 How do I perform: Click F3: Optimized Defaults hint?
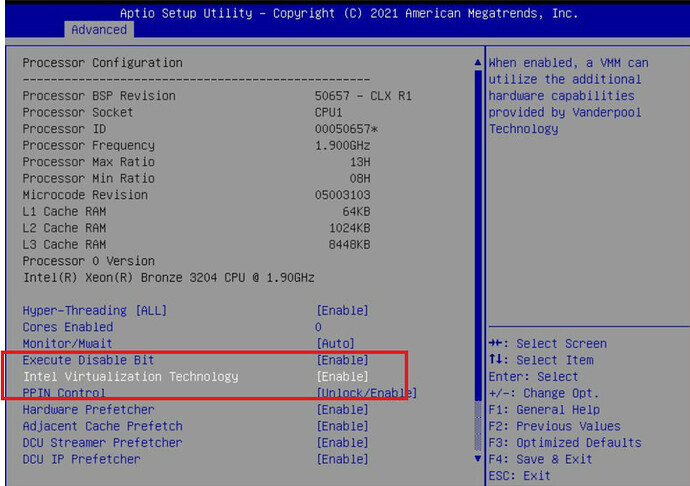coord(565,443)
